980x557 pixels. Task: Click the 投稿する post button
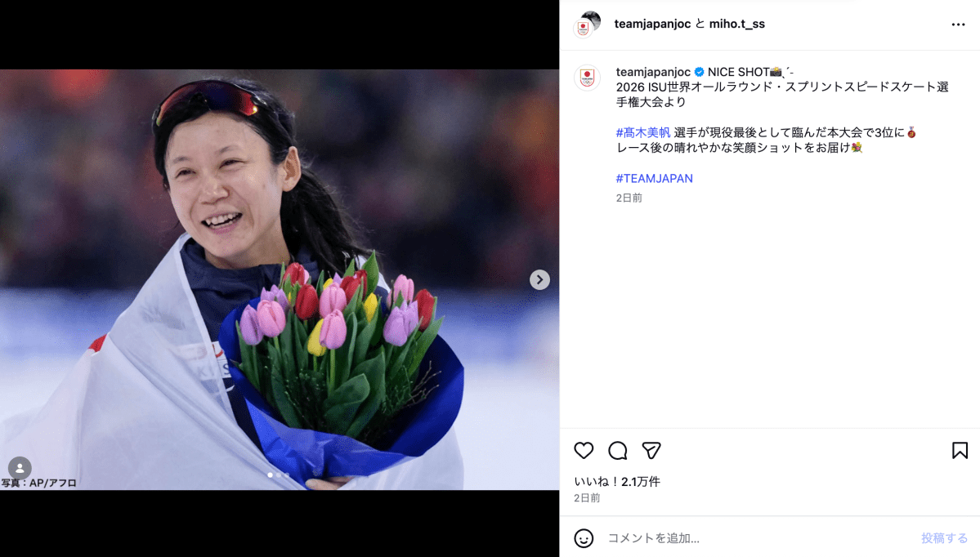click(944, 537)
